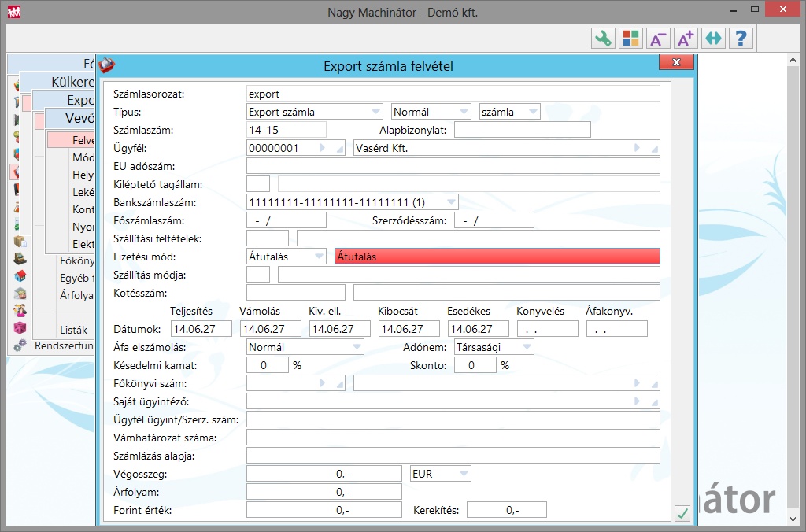This screenshot has height=532, width=806.
Task: Expand the Fizetési mód Átutalás dropdown
Action: pyautogui.click(x=318, y=257)
